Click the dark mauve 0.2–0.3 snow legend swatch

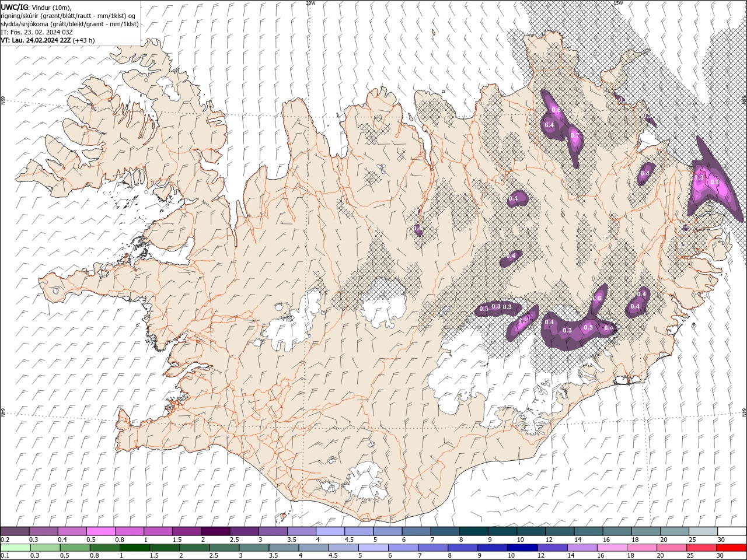pyautogui.click(x=15, y=531)
